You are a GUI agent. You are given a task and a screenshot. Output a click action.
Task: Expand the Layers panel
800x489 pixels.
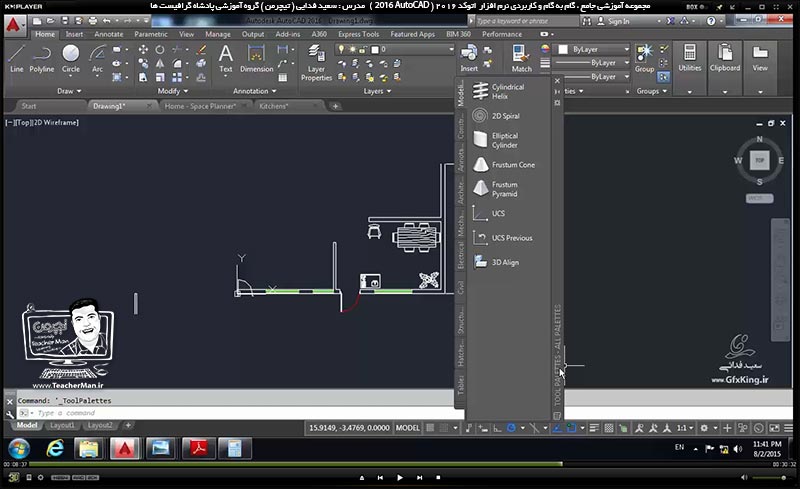pyautogui.click(x=378, y=91)
